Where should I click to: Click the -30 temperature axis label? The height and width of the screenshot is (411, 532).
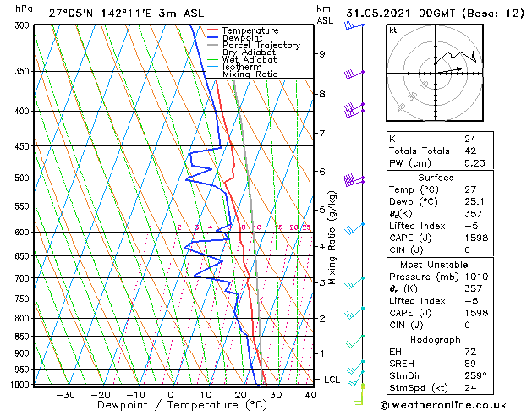(65, 395)
